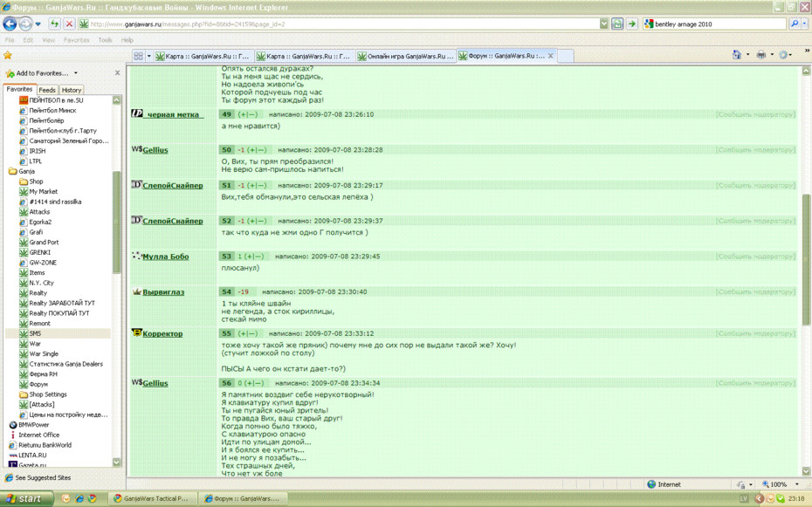Open user profile link Выривглаз

[x=163, y=291]
